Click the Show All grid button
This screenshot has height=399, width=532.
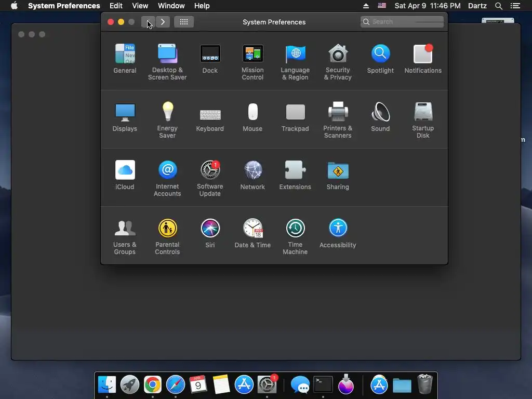tap(184, 22)
